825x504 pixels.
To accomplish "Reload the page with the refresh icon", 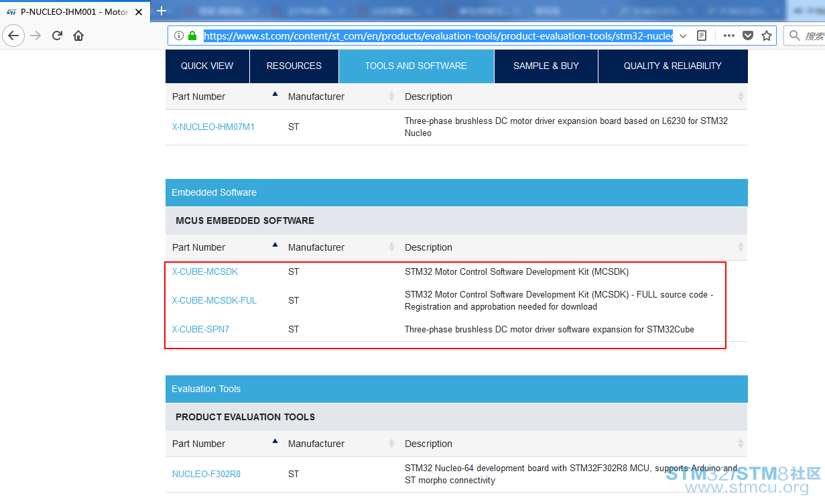I will 58,36.
